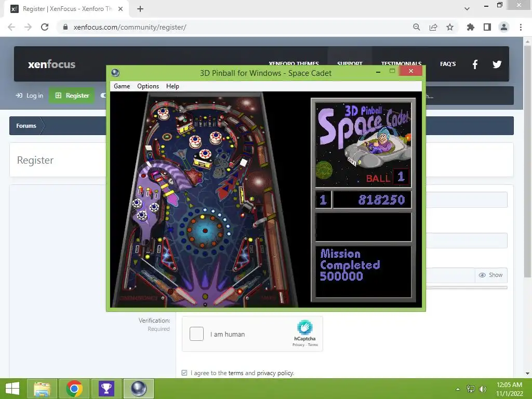
Task: Open the Help menu in 3D Pinball
Action: (172, 86)
